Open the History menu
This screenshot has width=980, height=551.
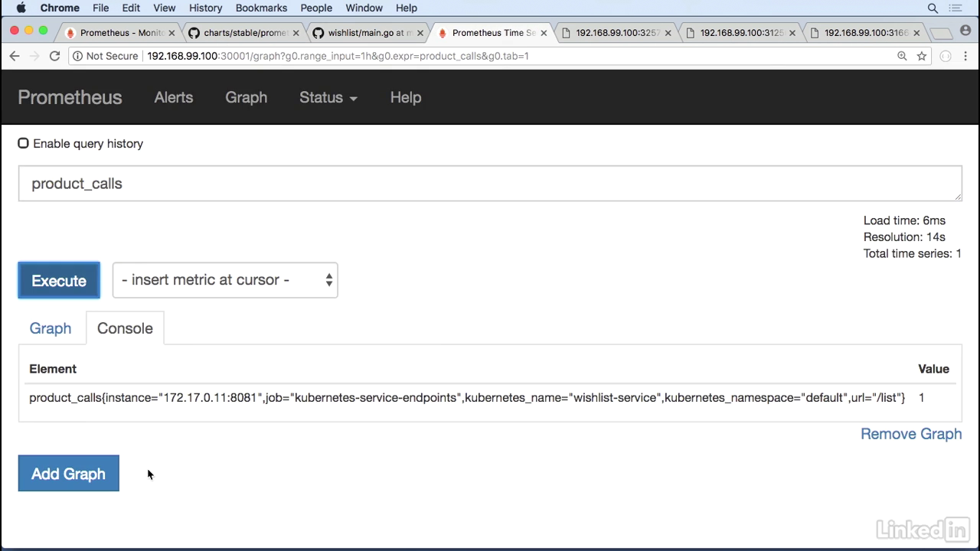pos(205,8)
